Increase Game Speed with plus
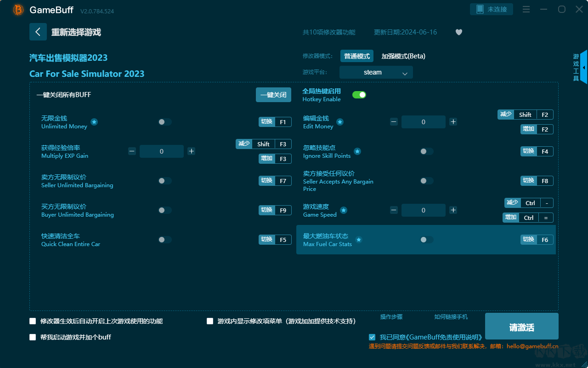 coord(453,210)
